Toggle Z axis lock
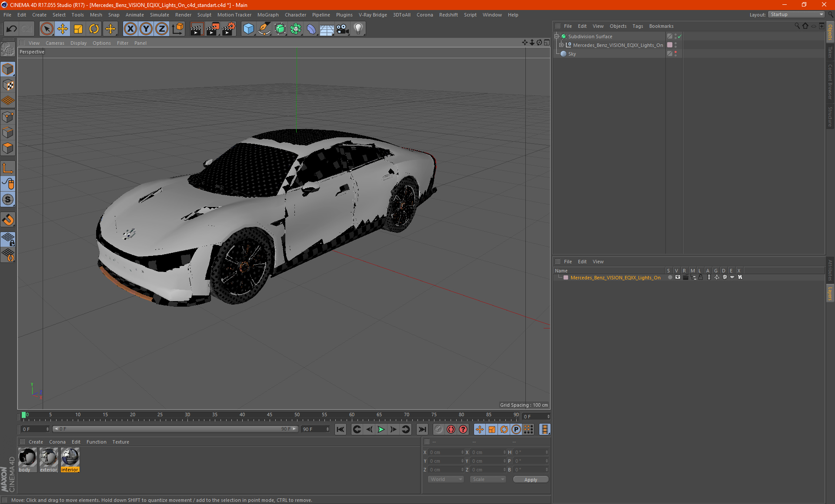 pos(162,29)
